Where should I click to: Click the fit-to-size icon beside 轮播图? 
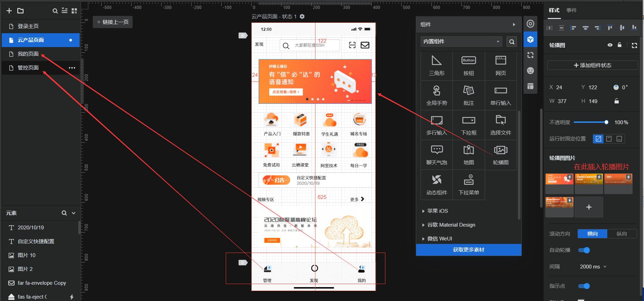tap(634, 45)
